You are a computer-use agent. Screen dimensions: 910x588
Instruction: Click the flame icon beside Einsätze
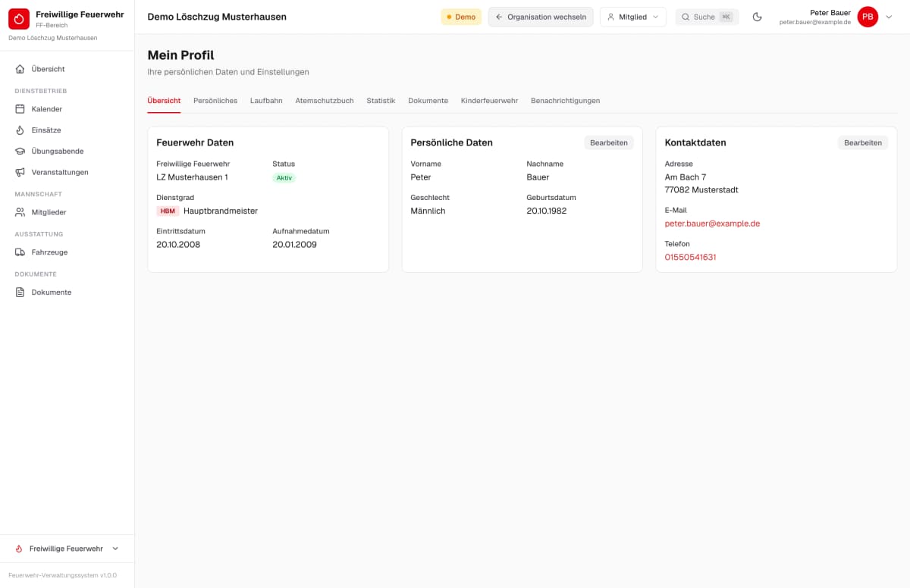coord(20,130)
